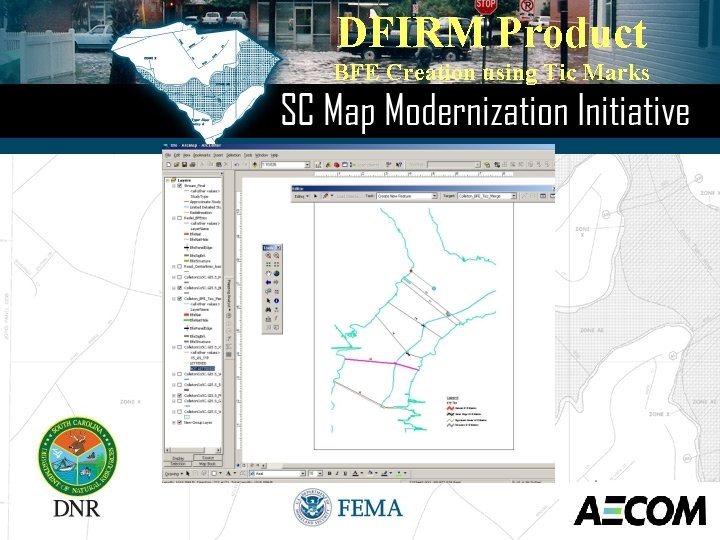Open ArcToolbox red toolbox icon

tap(336, 164)
